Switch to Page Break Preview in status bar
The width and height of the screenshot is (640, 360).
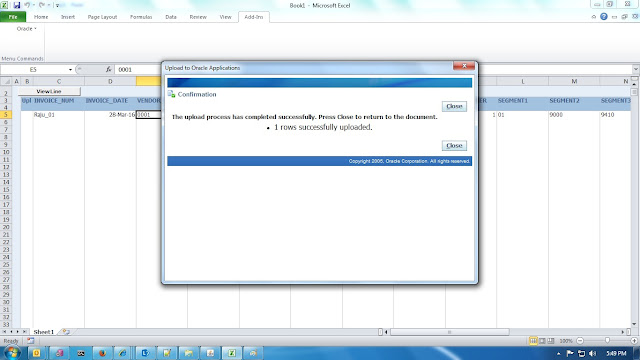tap(551, 341)
